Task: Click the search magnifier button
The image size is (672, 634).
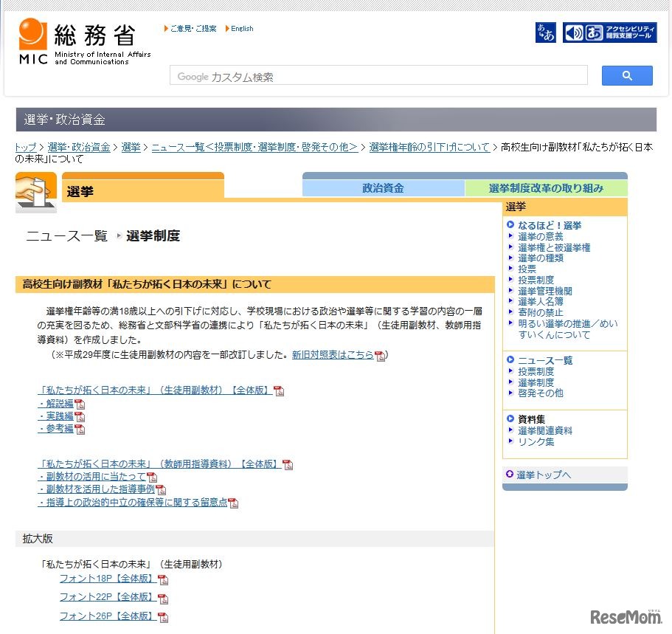Action: (x=626, y=75)
